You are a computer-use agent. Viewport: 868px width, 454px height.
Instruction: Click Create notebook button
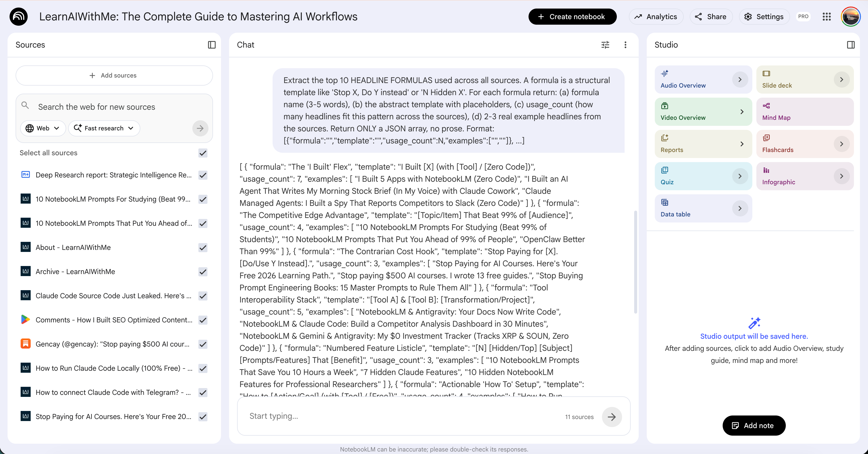[572, 17]
